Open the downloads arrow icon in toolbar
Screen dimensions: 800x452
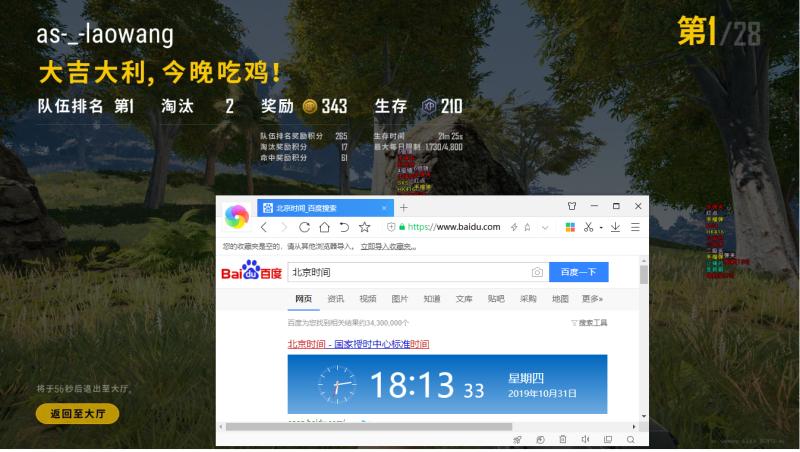tap(615, 227)
